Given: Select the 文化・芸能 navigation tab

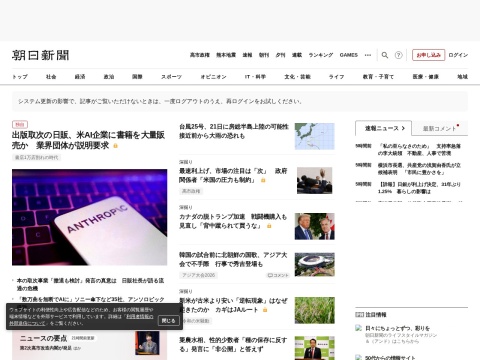Looking at the screenshot, I should tap(297, 77).
